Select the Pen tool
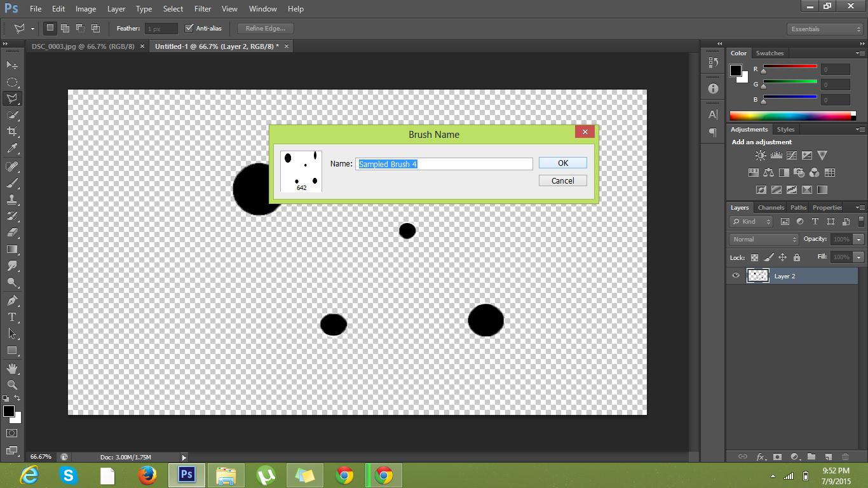The height and width of the screenshot is (488, 868). (12, 301)
